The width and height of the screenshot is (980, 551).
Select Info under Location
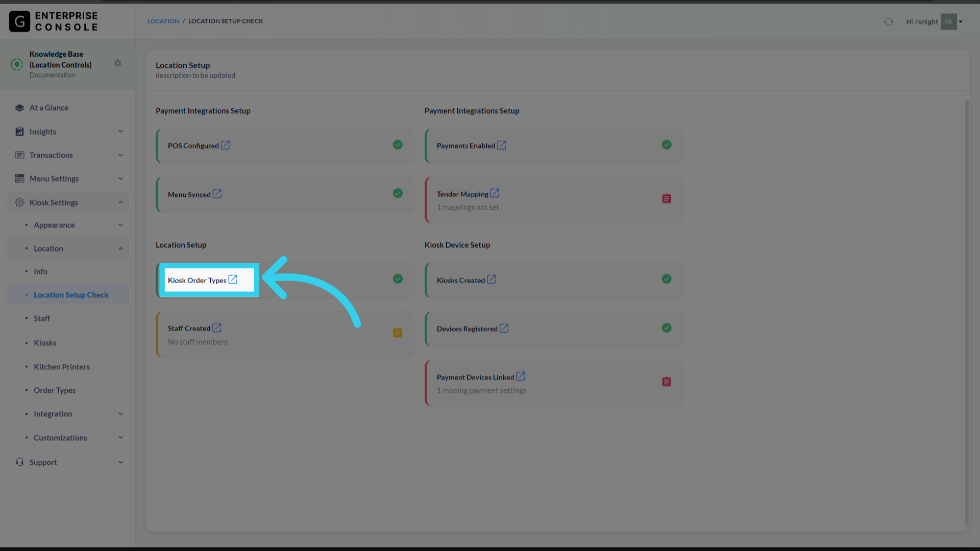coord(40,271)
